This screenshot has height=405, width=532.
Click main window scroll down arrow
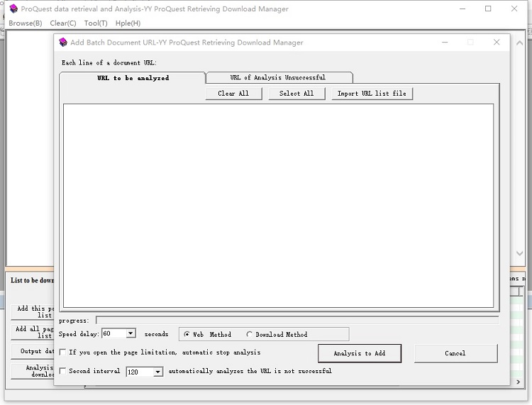pos(519,253)
